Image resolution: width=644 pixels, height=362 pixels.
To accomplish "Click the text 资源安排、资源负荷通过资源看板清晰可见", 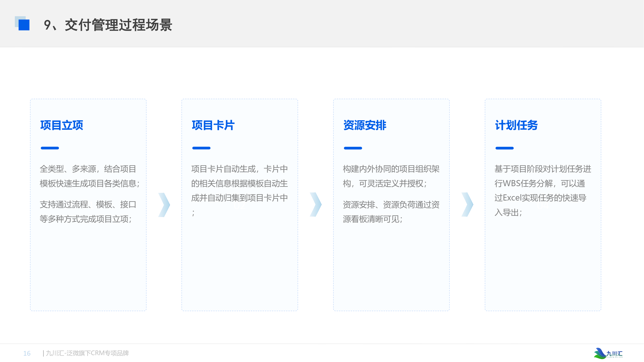I will [391, 212].
